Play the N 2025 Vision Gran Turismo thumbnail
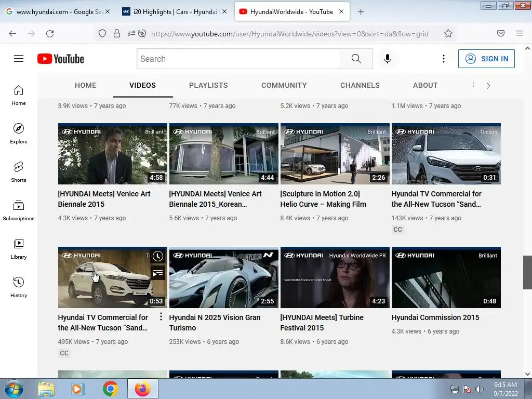The image size is (532, 399). click(x=223, y=277)
